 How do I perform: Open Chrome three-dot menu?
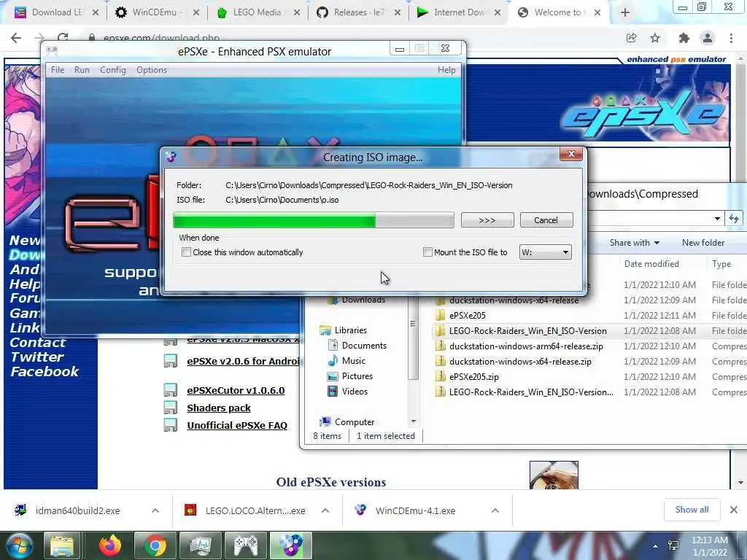(x=731, y=38)
